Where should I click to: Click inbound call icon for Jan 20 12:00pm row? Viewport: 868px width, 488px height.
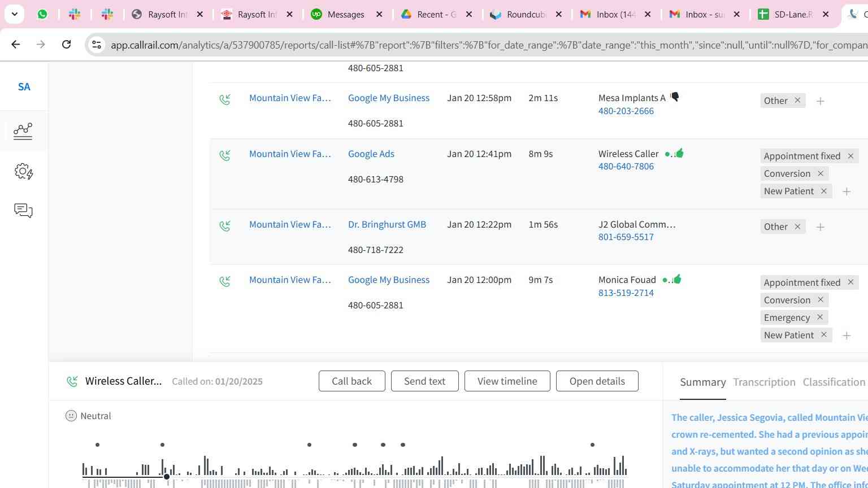(x=225, y=281)
